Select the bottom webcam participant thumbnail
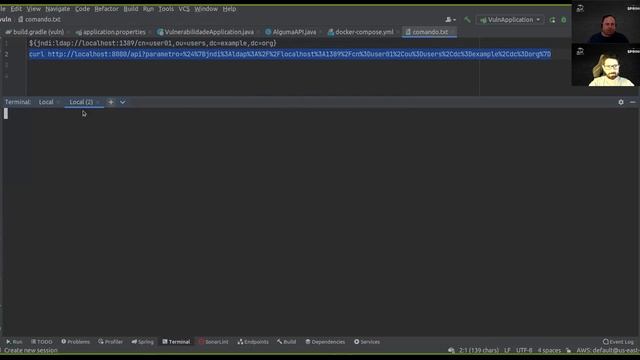Screen dimensions: 640x360 point(606,65)
